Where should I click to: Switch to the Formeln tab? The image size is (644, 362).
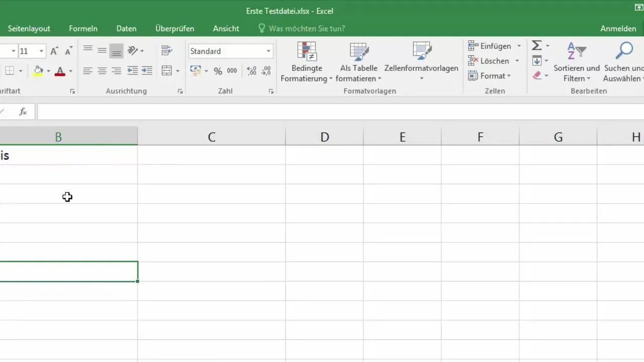tap(83, 29)
